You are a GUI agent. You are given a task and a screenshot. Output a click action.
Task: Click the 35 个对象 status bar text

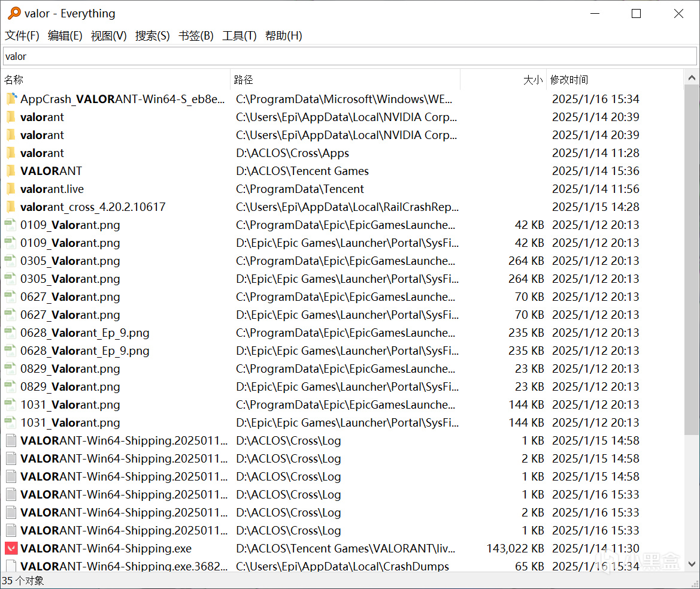tap(23, 581)
